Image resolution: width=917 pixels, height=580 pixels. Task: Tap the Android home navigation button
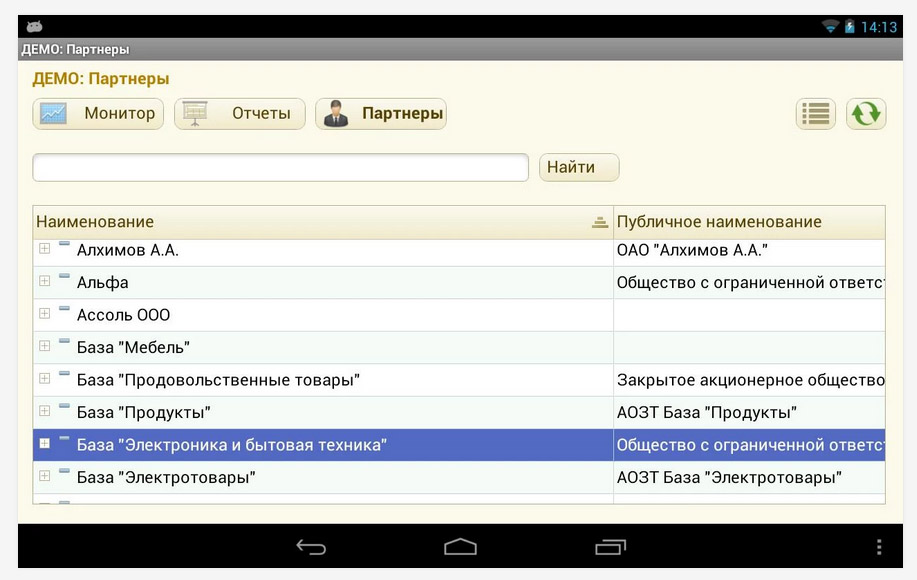(x=460, y=547)
